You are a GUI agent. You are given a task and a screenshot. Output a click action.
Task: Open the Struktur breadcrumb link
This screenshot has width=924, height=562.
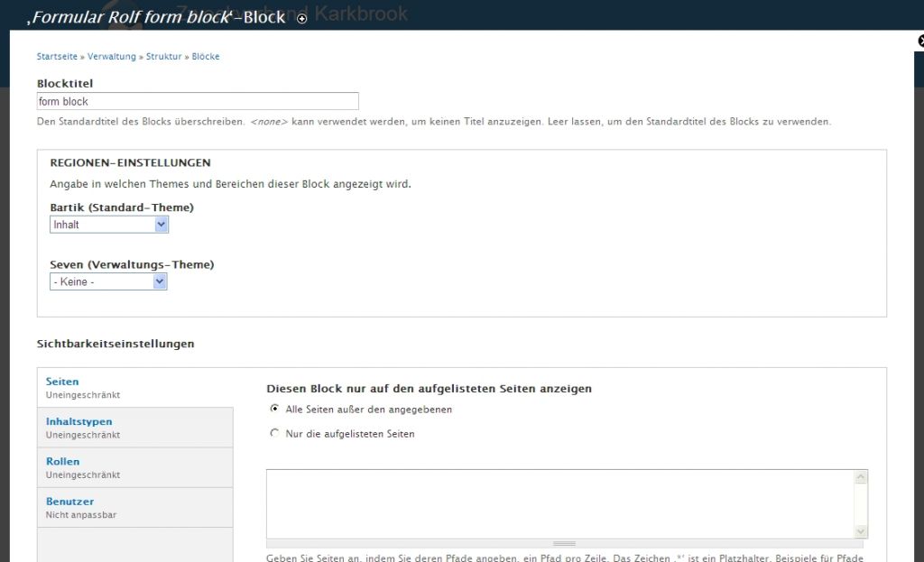tap(163, 57)
